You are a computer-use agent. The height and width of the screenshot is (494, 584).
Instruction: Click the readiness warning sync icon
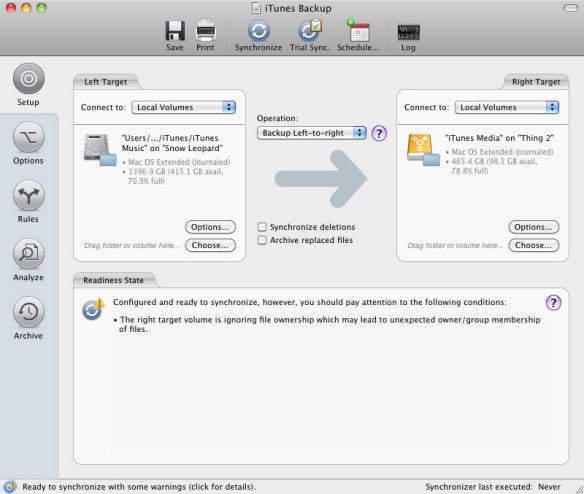(x=92, y=309)
